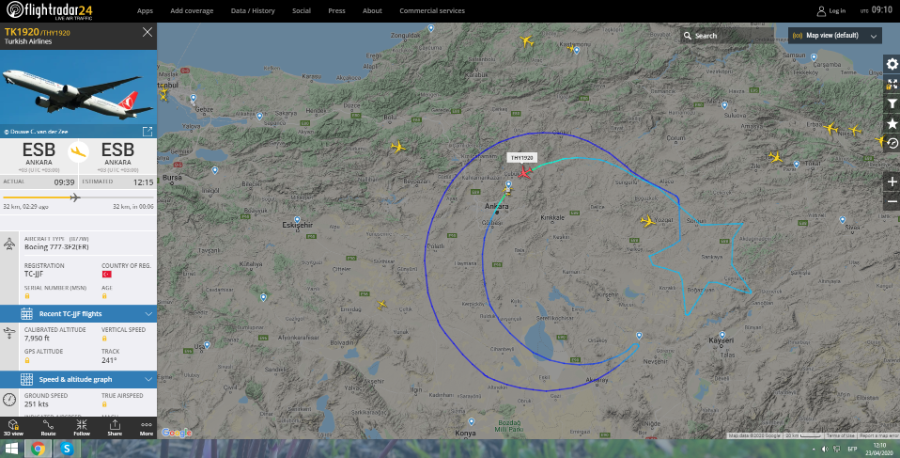Click the flight Search input field
Viewport: 900px width, 458px height.
[x=727, y=36]
